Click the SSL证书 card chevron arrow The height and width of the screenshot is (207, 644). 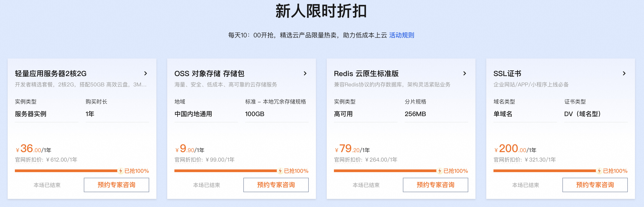point(624,73)
